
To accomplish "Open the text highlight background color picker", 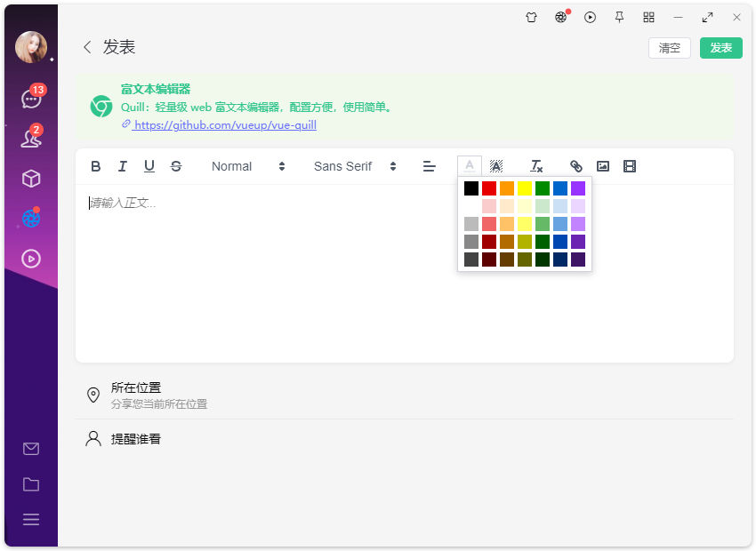I will [x=496, y=166].
